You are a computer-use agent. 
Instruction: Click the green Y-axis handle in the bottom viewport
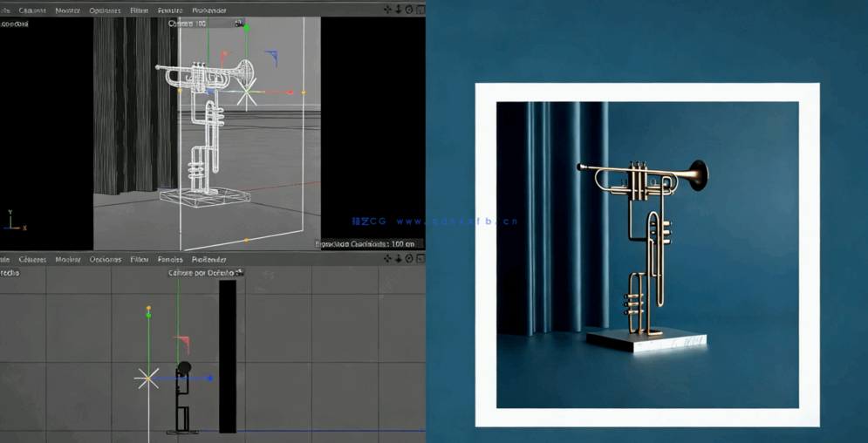click(148, 315)
